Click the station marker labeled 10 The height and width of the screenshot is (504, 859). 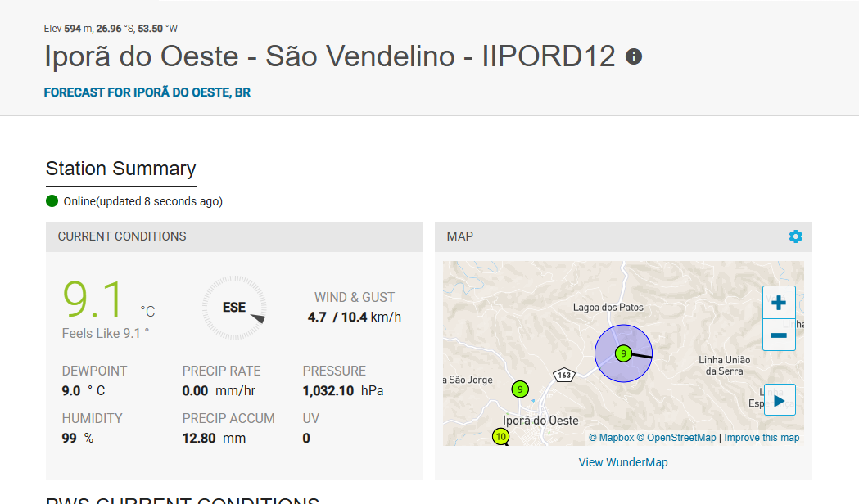[x=501, y=437]
